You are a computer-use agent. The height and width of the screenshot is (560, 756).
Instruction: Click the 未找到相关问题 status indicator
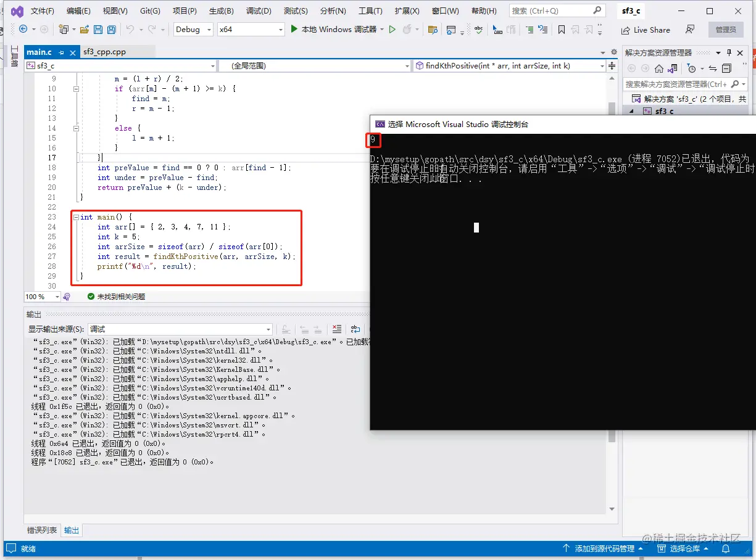(x=116, y=297)
